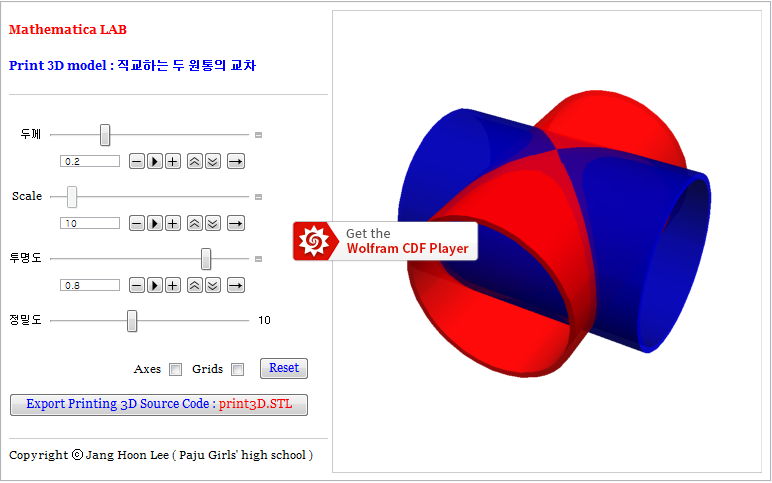Click the Copyright Jang Hoon Lee text
Screen dimensions: 772x483
161,455
